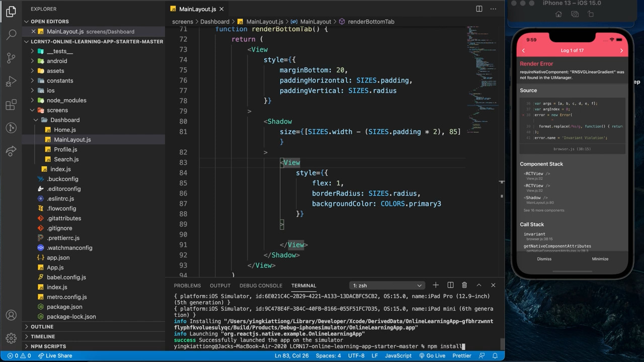Open the Extensions view
The width and height of the screenshot is (644, 362).
pos(11,105)
